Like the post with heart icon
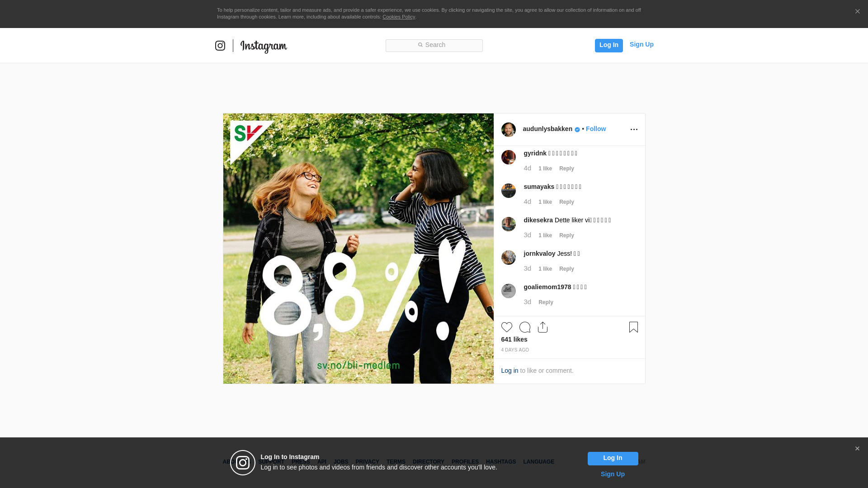 click(507, 327)
